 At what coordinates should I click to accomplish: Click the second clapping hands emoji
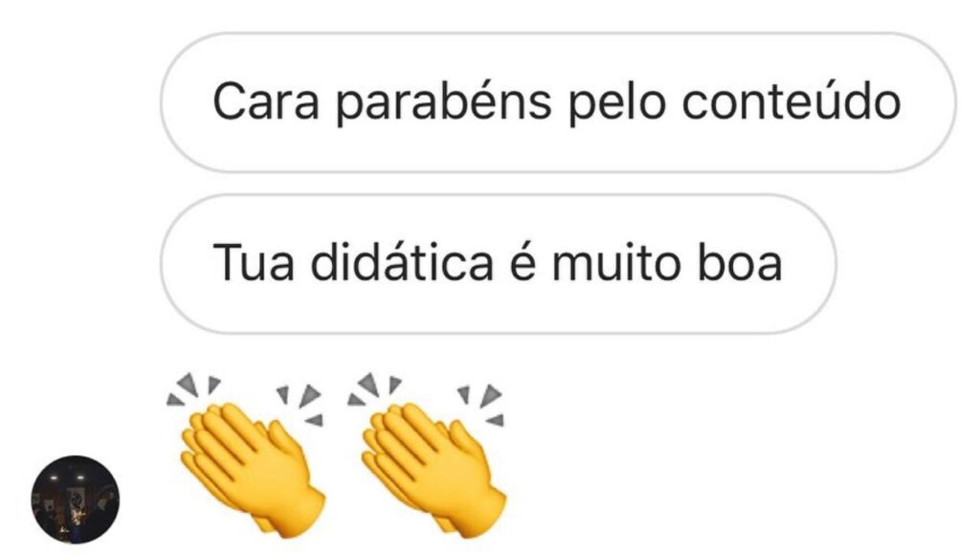(x=427, y=455)
